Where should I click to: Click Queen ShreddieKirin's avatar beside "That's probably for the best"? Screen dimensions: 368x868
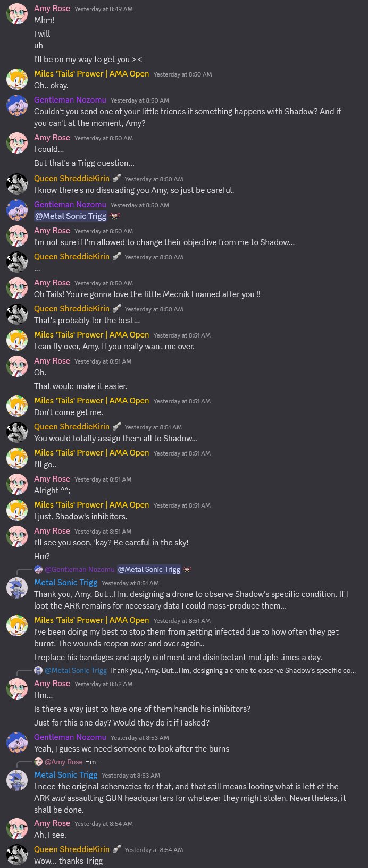tap(17, 314)
